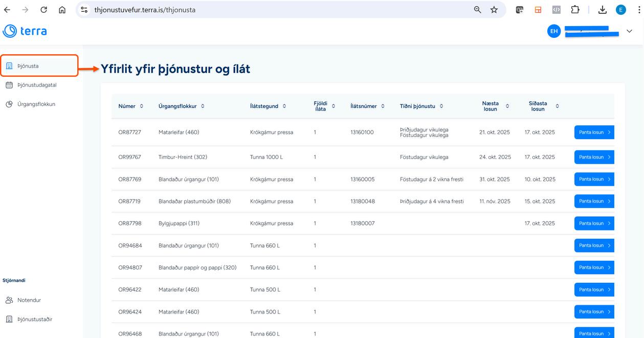The image size is (644, 338).
Task: Open Þjónustustaðir in sidebar
Action: [x=34, y=320]
